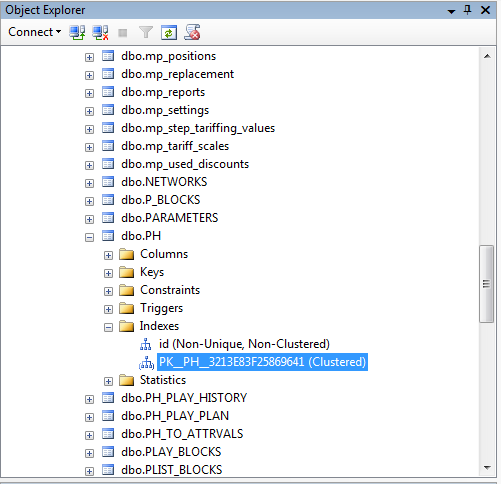Click the Disconnect server toolbar icon
Image resolution: width=501 pixels, height=484 pixels.
100,33
